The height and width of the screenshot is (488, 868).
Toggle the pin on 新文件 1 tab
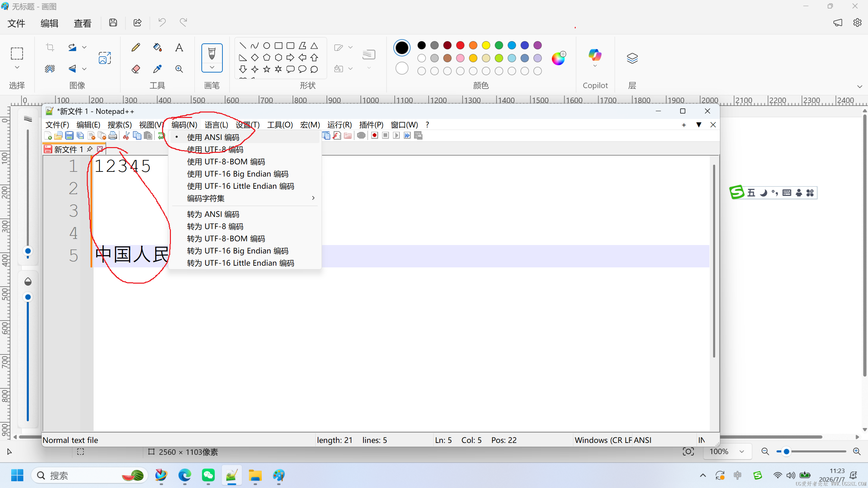(90, 149)
